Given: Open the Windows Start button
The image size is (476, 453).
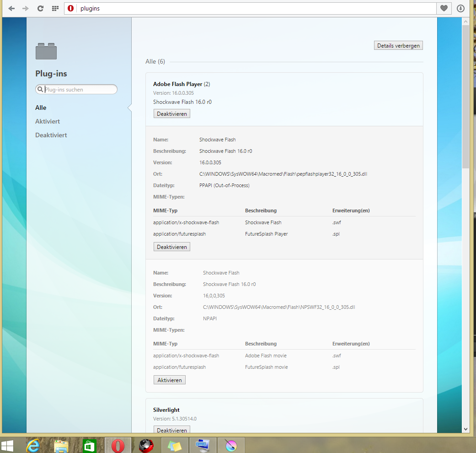Looking at the screenshot, I should coord(7,446).
